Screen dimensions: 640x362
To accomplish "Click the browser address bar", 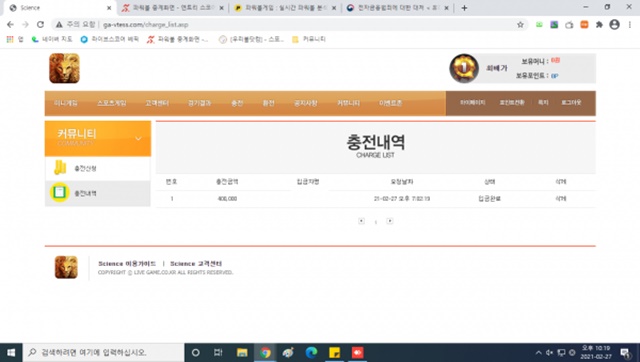I will pyautogui.click(x=286, y=24).
